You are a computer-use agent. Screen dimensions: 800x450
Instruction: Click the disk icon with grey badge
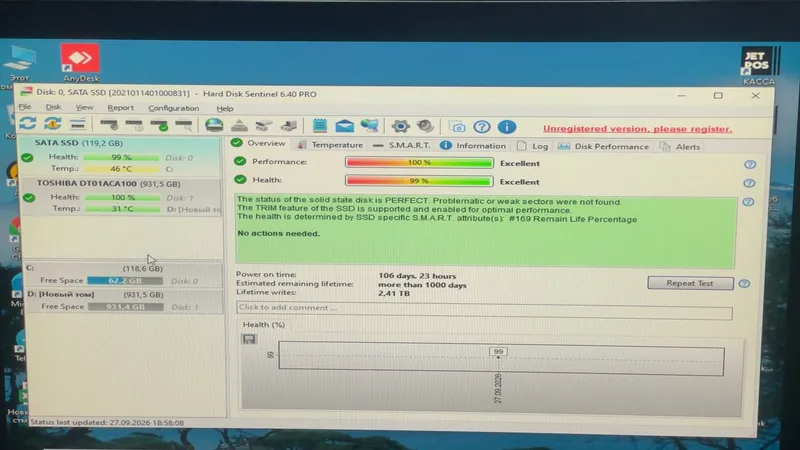(x=109, y=124)
